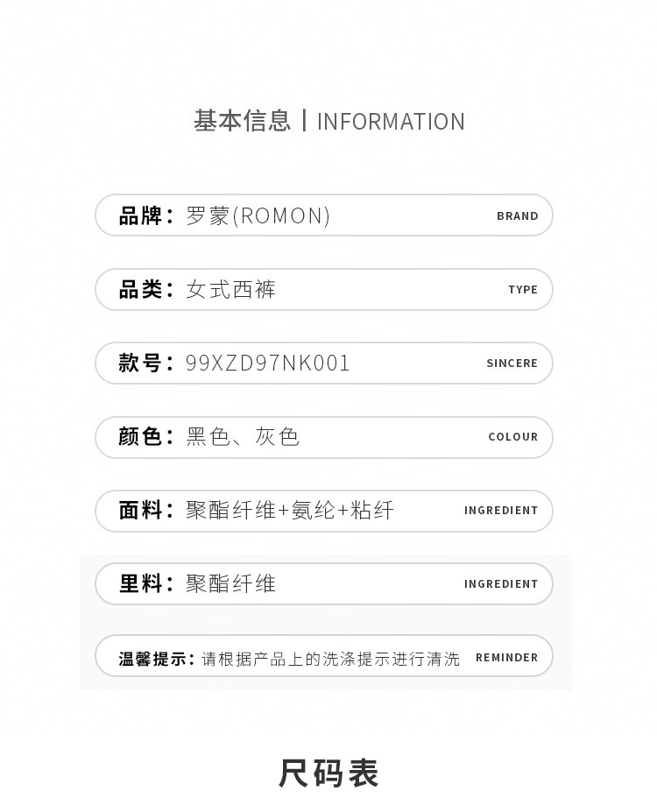Click the style number 99XZD97NK001
657x812 pixels.
268,364
